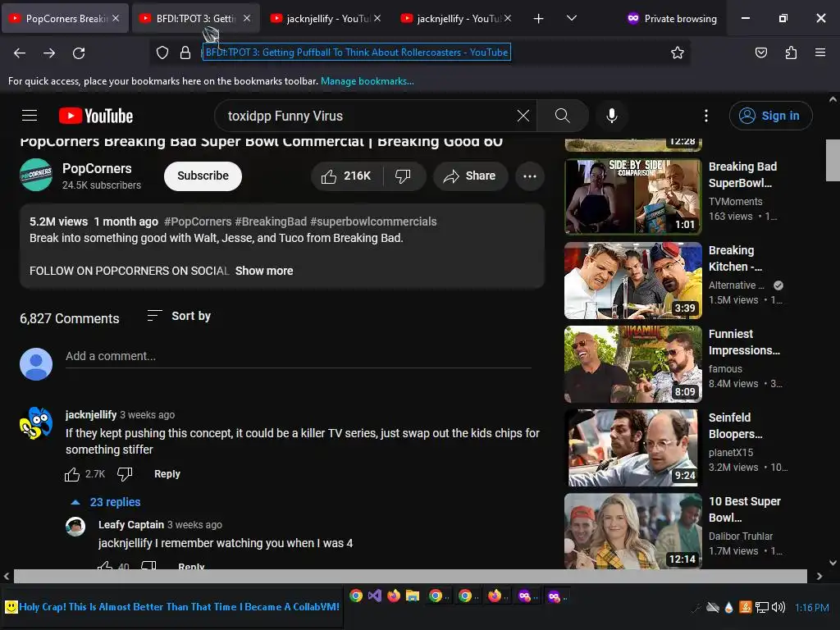Go forward with browser forward arrow
Viewport: 840px width, 630px height.
pyautogui.click(x=49, y=53)
